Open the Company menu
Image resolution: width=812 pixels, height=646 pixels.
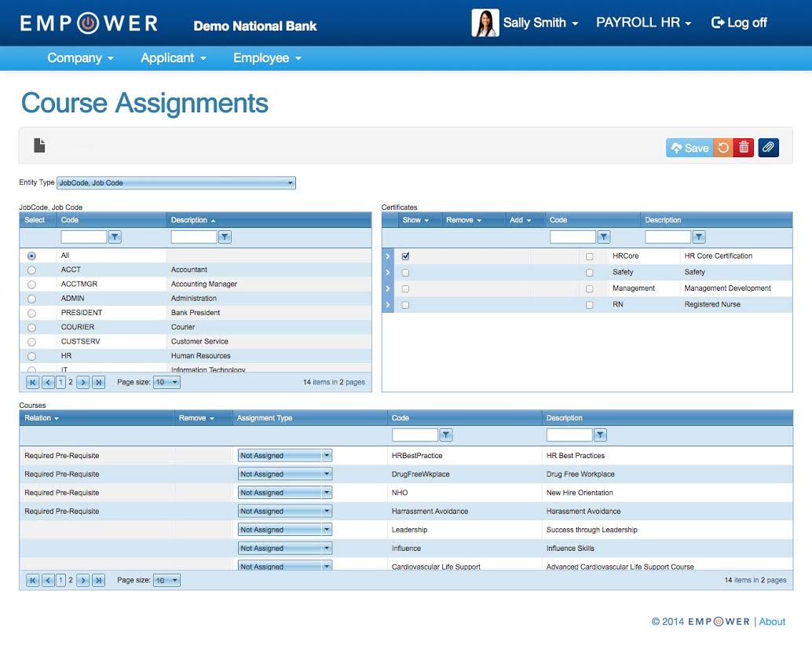click(x=80, y=58)
